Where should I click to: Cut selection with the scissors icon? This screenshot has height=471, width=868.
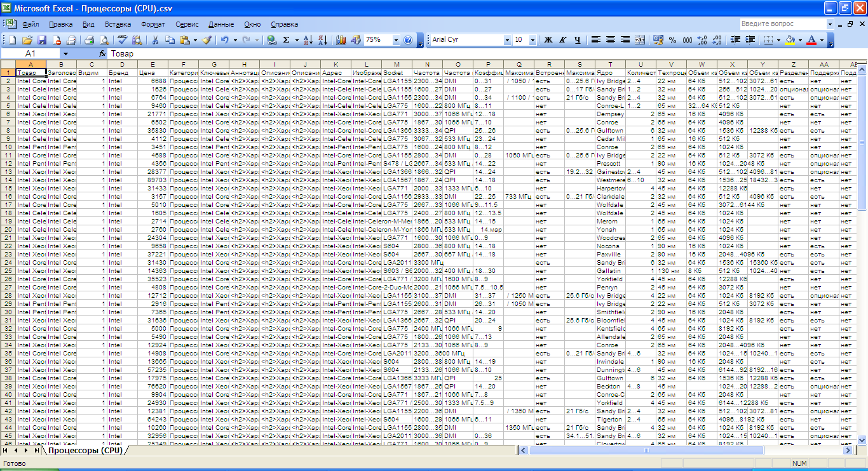[155, 39]
